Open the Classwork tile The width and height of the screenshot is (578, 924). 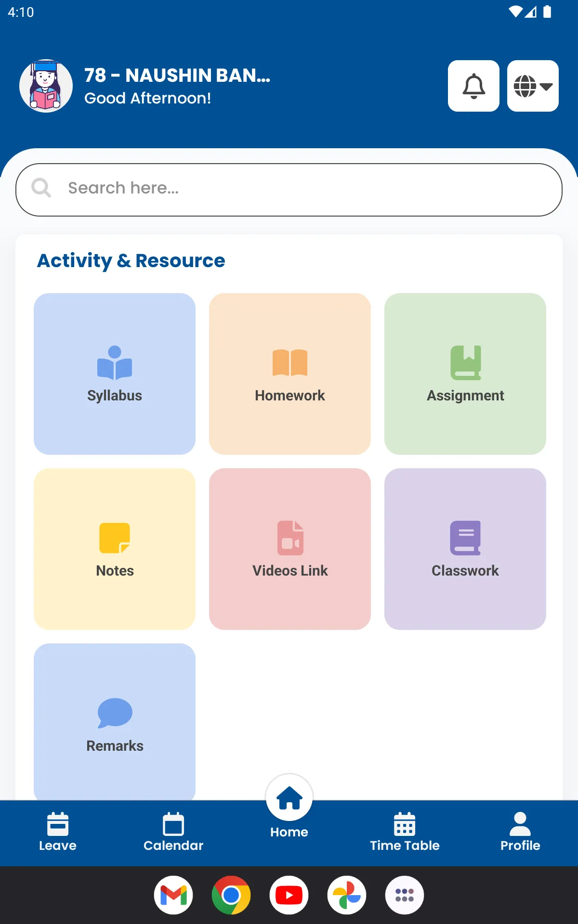click(465, 549)
